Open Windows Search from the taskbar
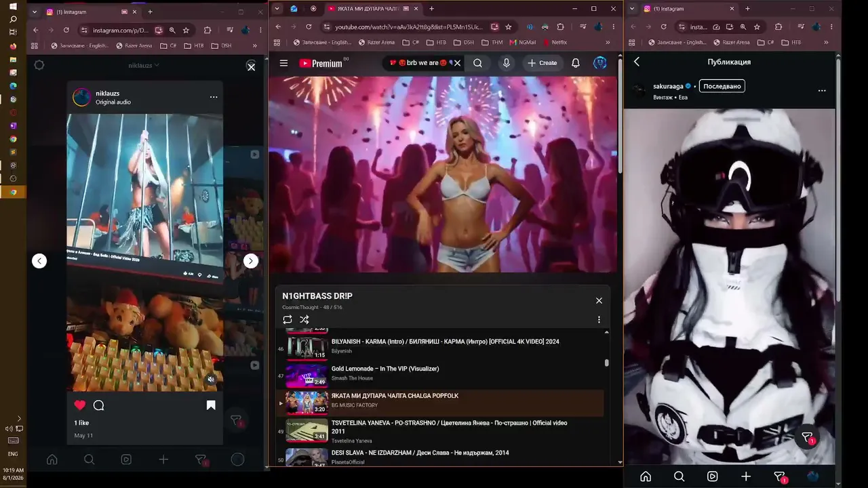This screenshot has height=488, width=868. (13, 19)
